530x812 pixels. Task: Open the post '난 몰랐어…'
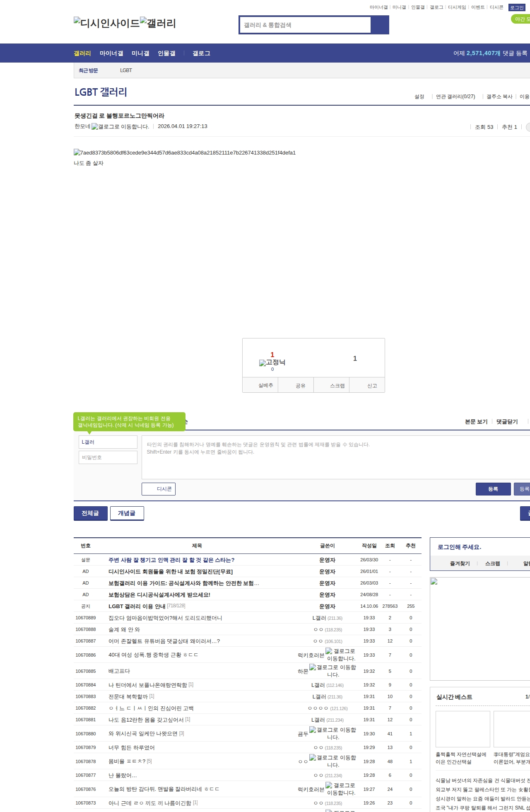[x=123, y=775]
